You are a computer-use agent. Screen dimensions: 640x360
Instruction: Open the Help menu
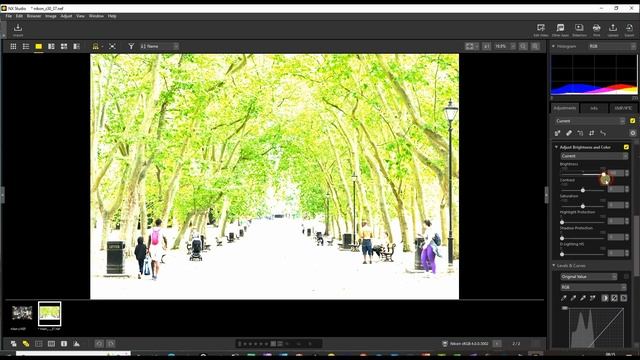click(x=112, y=16)
